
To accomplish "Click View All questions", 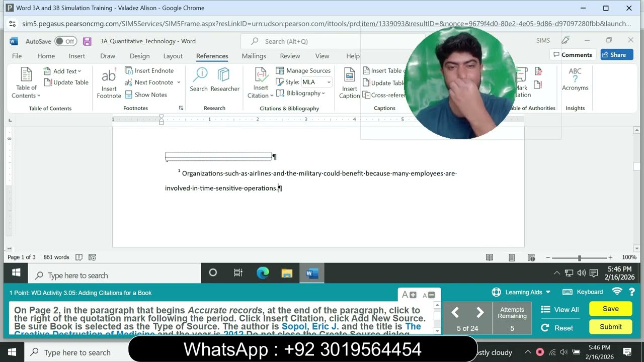I will pos(560,310).
